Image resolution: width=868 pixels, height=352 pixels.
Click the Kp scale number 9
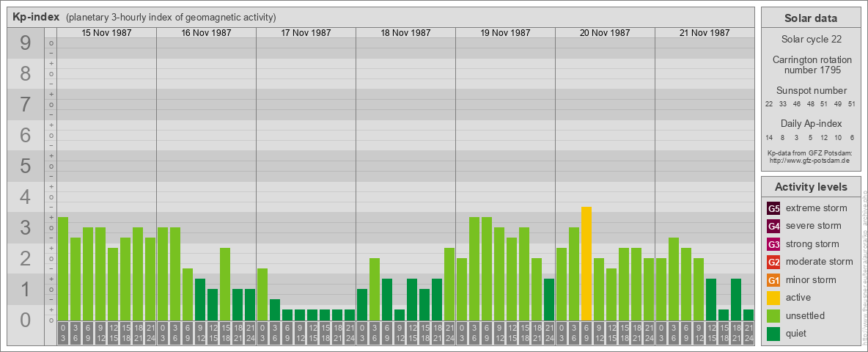tap(26, 43)
